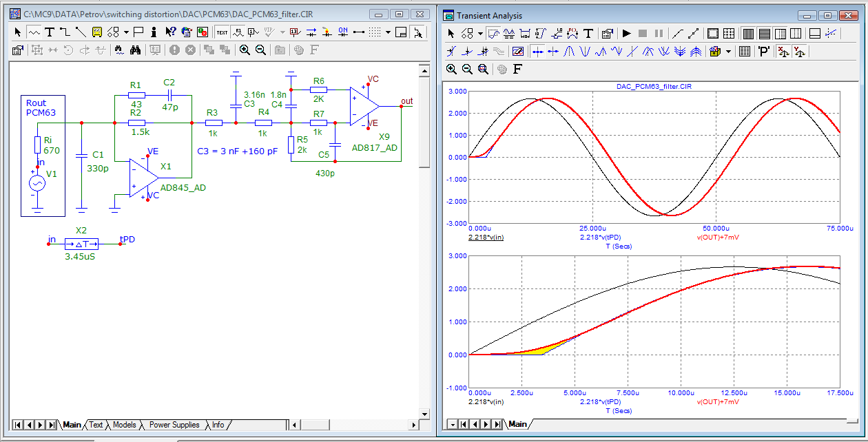
Task: Open the schematic Properties icon
Action: pyautogui.click(x=17, y=50)
